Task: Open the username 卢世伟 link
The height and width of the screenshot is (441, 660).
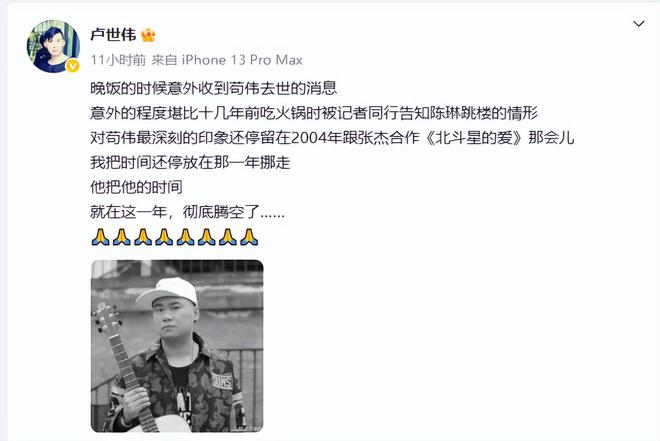Action: point(113,35)
